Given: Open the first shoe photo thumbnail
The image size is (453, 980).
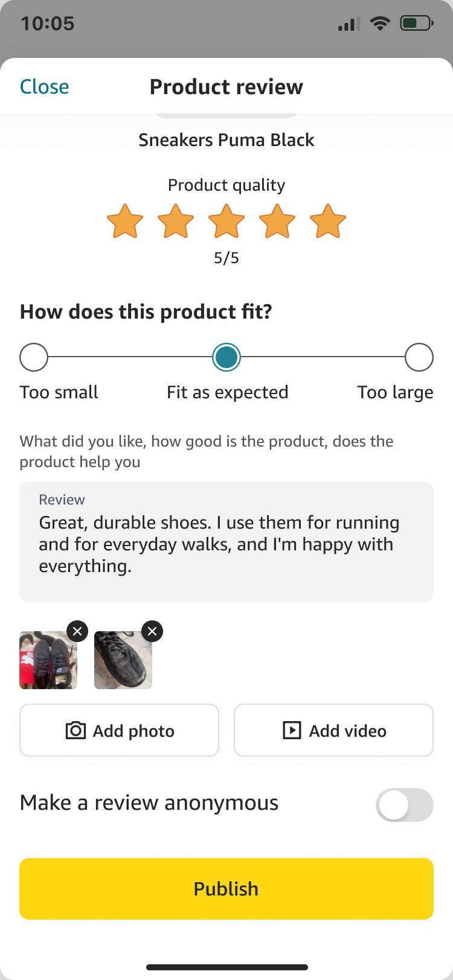Looking at the screenshot, I should click(47, 661).
